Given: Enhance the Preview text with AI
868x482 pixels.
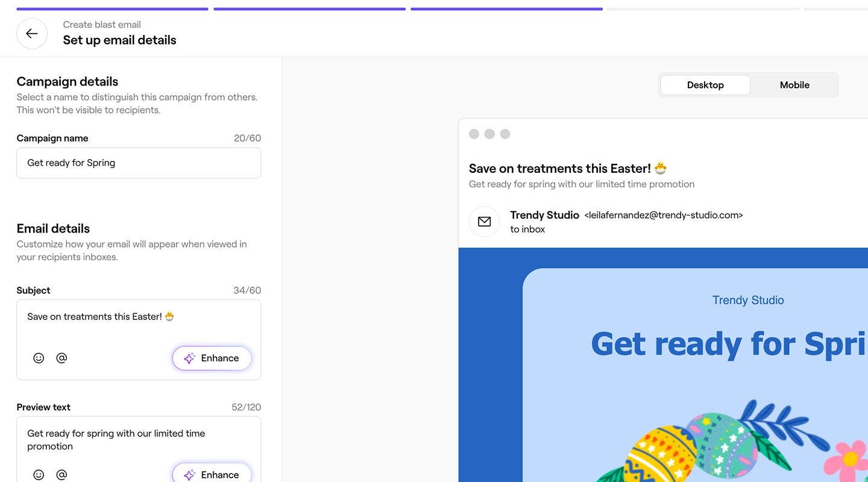Looking at the screenshot, I should 212,474.
